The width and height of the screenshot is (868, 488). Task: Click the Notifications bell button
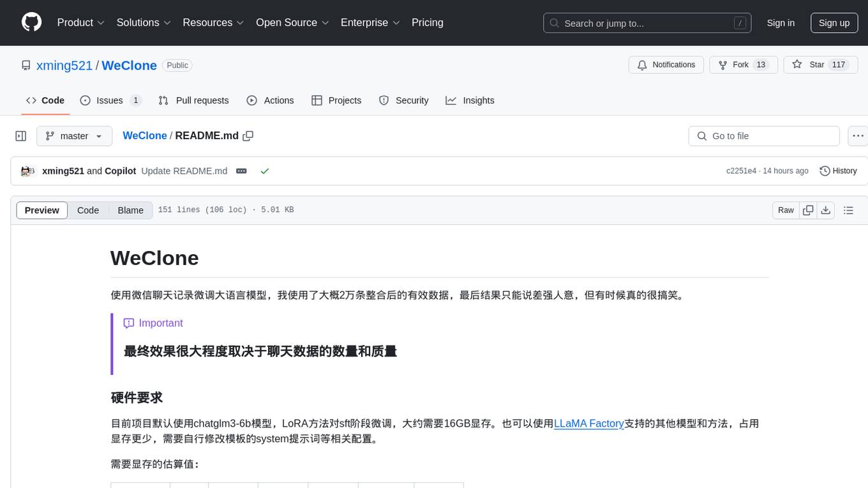pyautogui.click(x=666, y=65)
